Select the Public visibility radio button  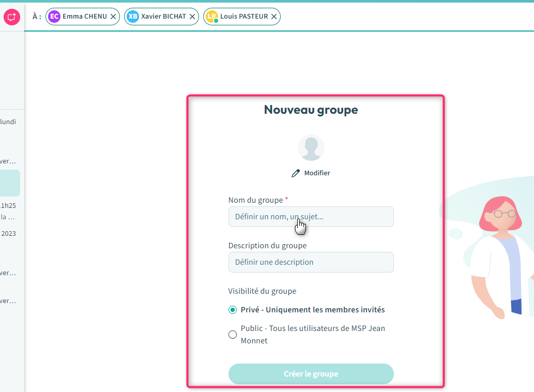click(233, 335)
